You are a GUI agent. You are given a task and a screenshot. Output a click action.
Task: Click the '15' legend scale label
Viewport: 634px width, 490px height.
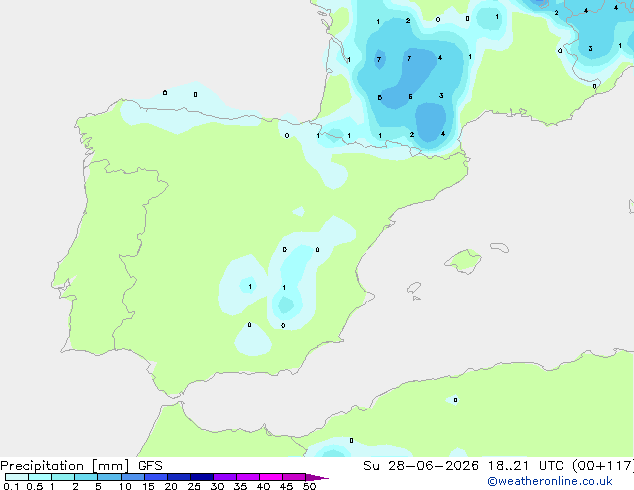[x=148, y=486]
